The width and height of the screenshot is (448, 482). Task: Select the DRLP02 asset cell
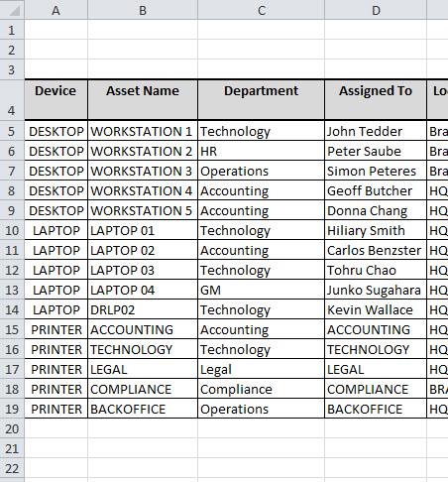pyautogui.click(x=143, y=309)
